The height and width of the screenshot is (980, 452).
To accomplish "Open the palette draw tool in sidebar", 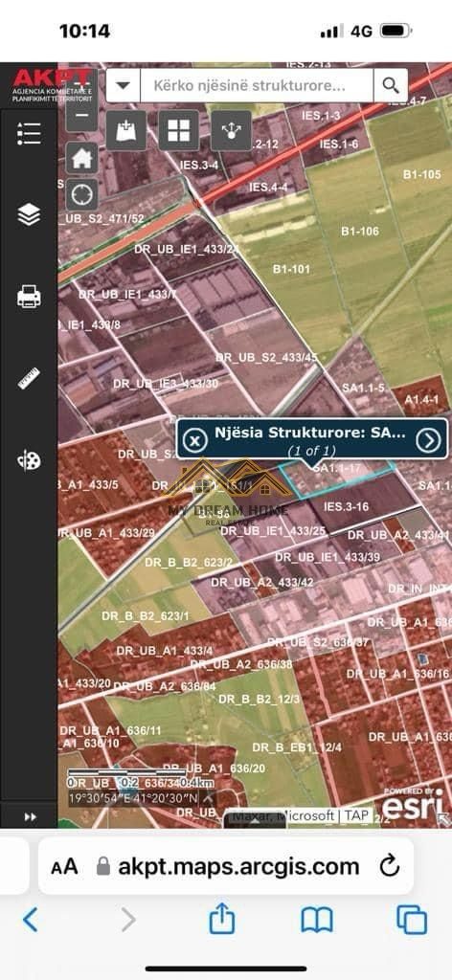I will click(x=29, y=460).
